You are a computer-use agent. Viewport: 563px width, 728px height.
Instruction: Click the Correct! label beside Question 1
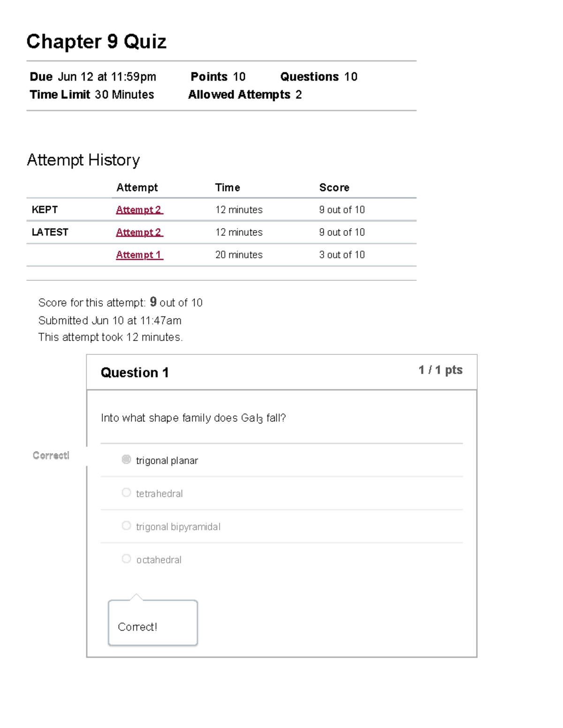tap(51, 455)
